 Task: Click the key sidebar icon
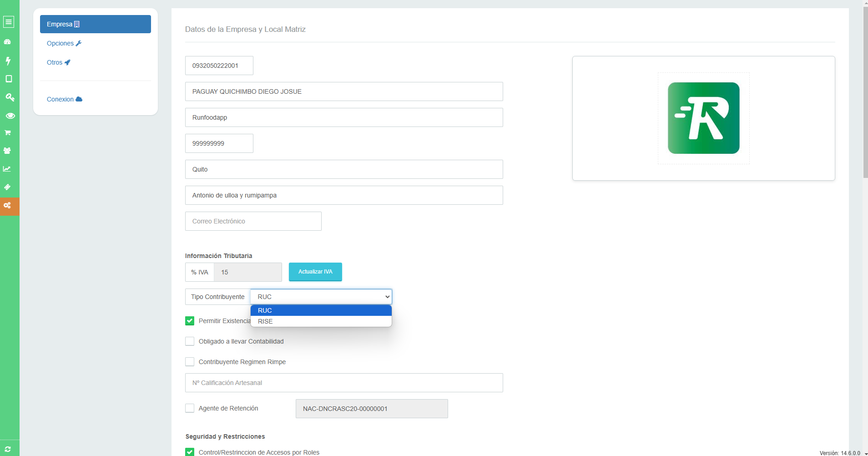point(10,97)
